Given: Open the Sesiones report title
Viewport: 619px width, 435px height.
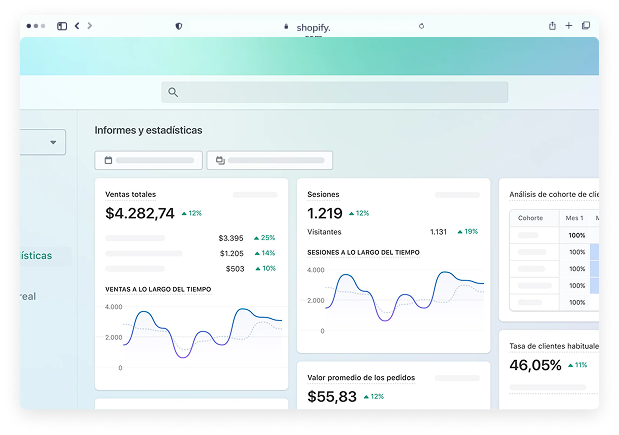Looking at the screenshot, I should 323,194.
